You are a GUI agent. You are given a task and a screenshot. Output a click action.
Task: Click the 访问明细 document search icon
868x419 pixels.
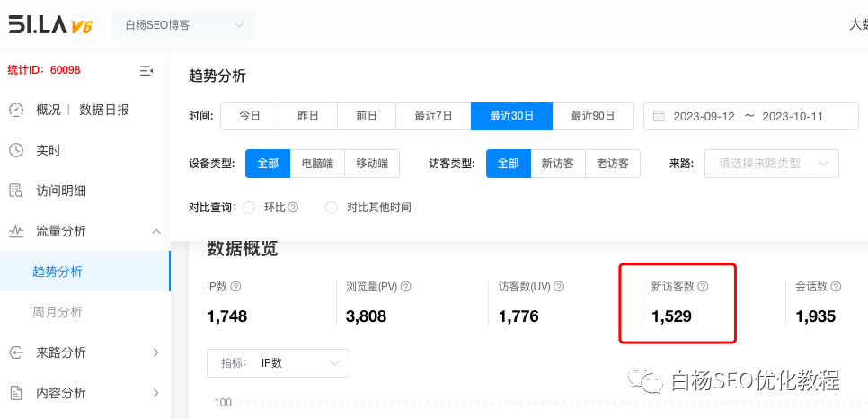[x=16, y=192]
